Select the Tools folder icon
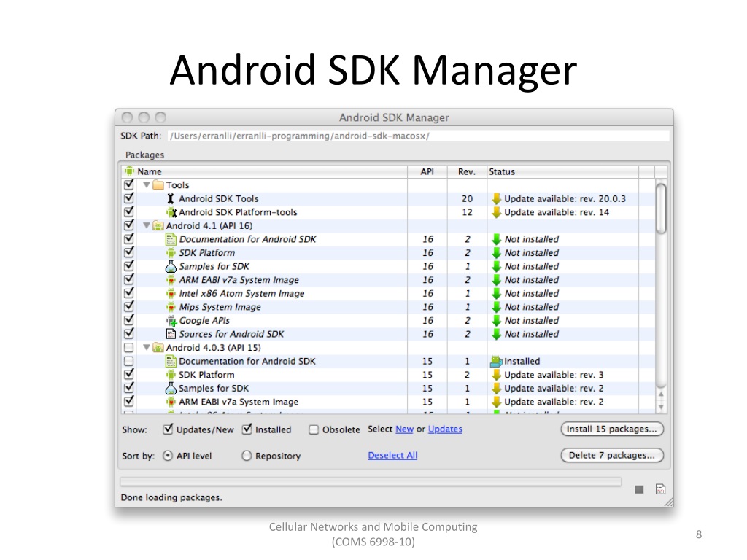The image size is (747, 560). [x=158, y=184]
